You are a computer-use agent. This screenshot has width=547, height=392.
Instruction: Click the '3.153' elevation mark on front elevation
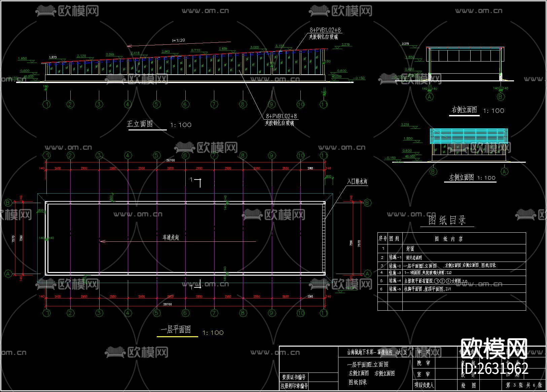[280, 46]
